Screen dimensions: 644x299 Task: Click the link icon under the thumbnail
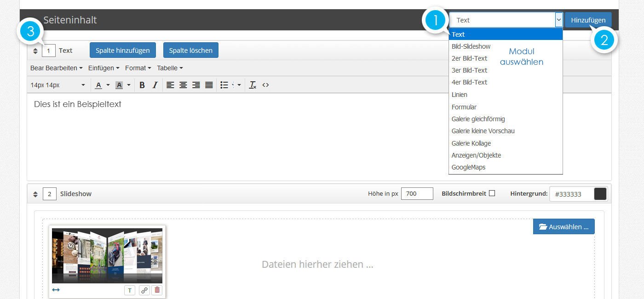point(144,290)
